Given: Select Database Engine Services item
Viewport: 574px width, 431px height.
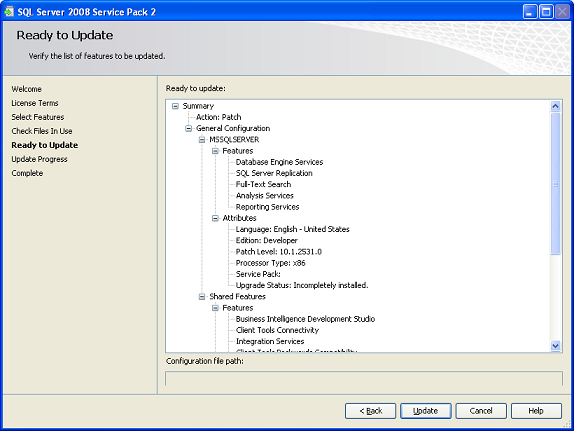Looking at the screenshot, I should pyautogui.click(x=279, y=162).
